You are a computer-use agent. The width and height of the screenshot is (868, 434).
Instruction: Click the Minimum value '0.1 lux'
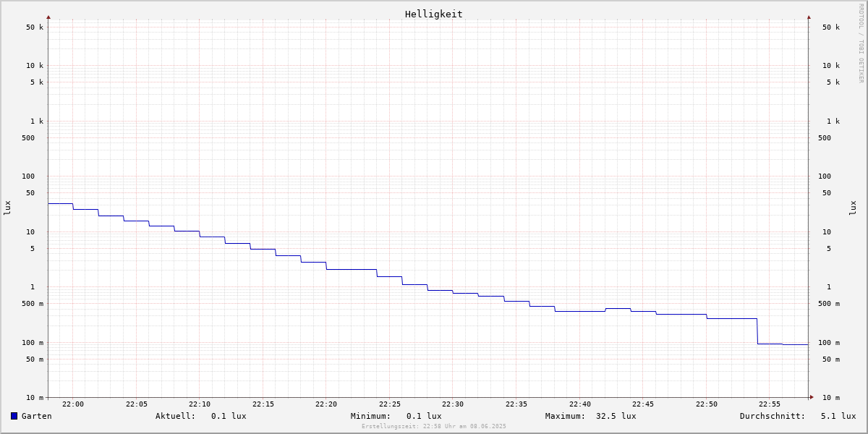(424, 416)
